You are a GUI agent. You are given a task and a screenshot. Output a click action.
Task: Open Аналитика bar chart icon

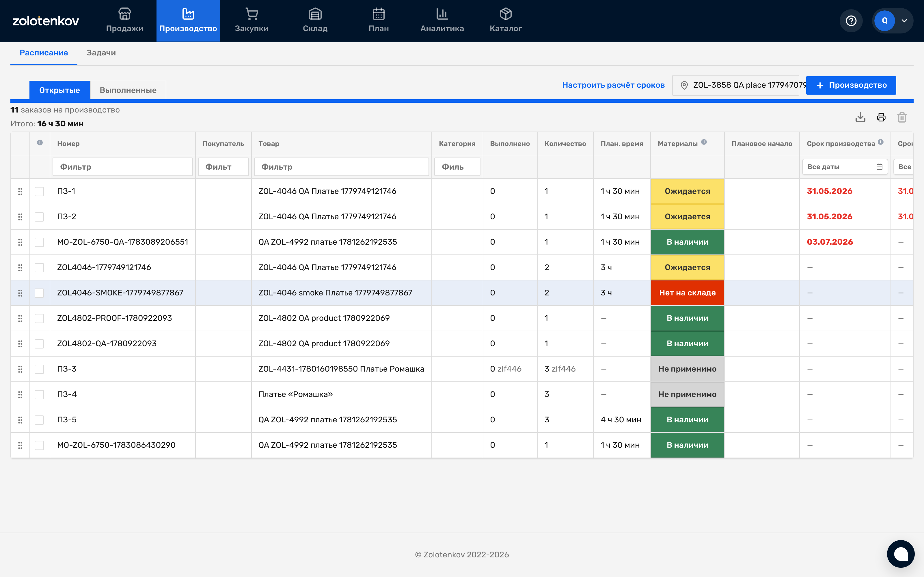pyautogui.click(x=442, y=14)
